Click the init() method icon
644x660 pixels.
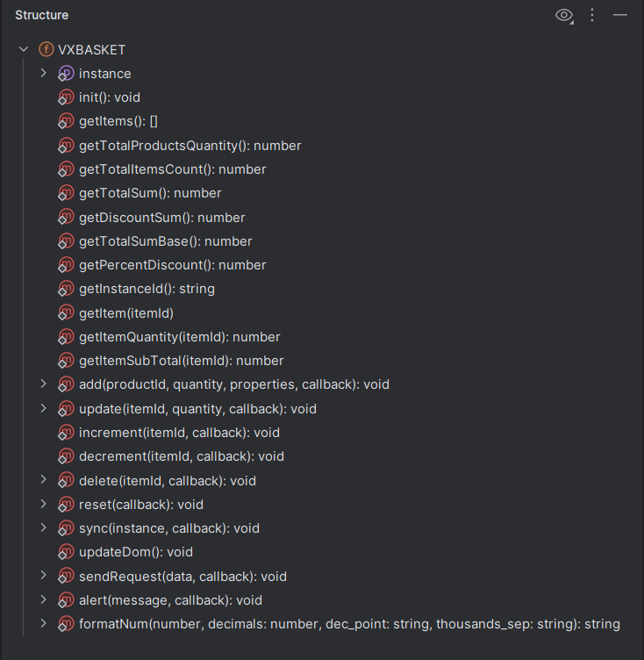click(x=67, y=97)
